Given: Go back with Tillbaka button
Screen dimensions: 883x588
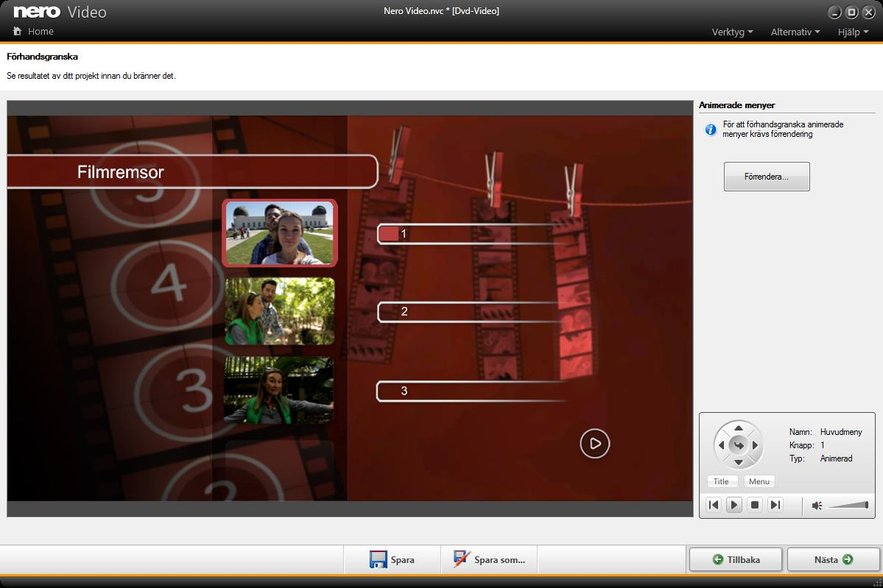Looking at the screenshot, I should click(736, 559).
